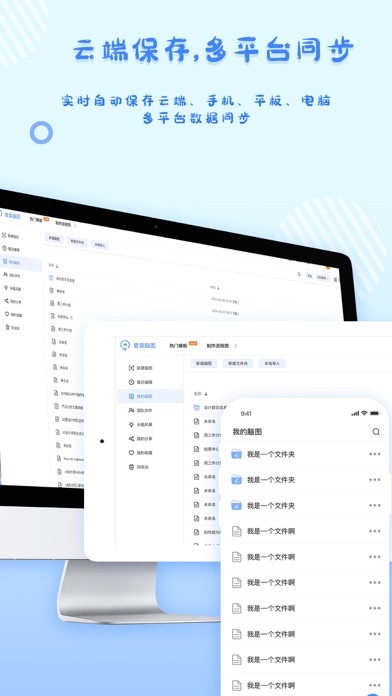392x696 pixels.
Task: Click the 本地导入 button on the monitor
Action: pyautogui.click(x=100, y=245)
